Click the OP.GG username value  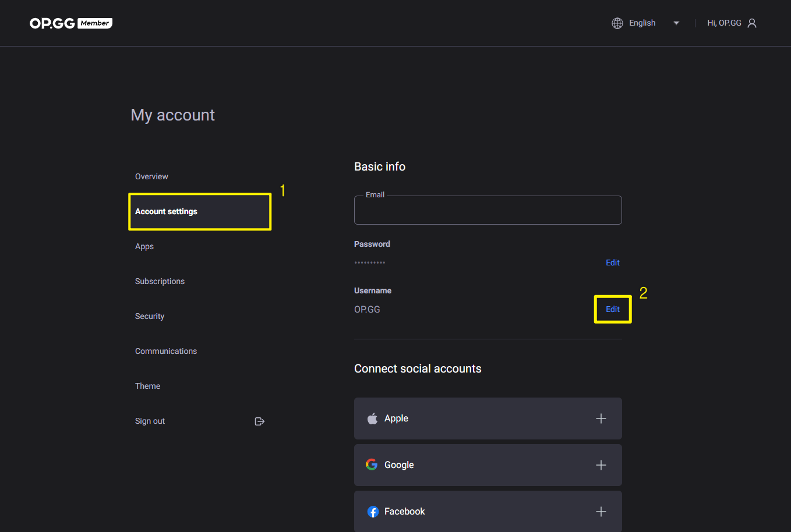point(367,309)
